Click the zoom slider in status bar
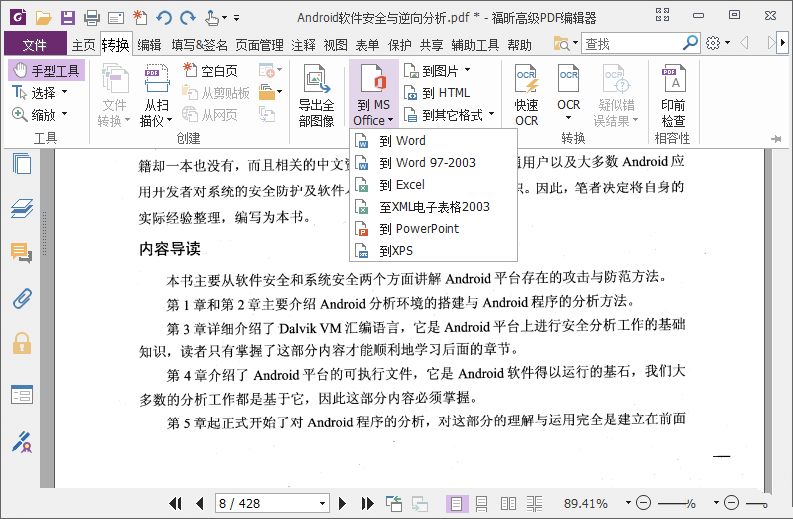The image size is (793, 519). pos(676,503)
